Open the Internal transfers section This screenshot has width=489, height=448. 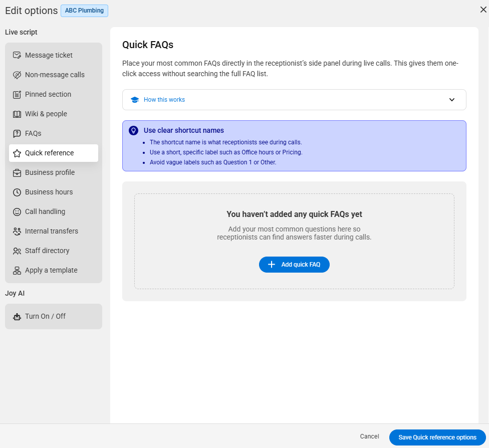point(54,231)
